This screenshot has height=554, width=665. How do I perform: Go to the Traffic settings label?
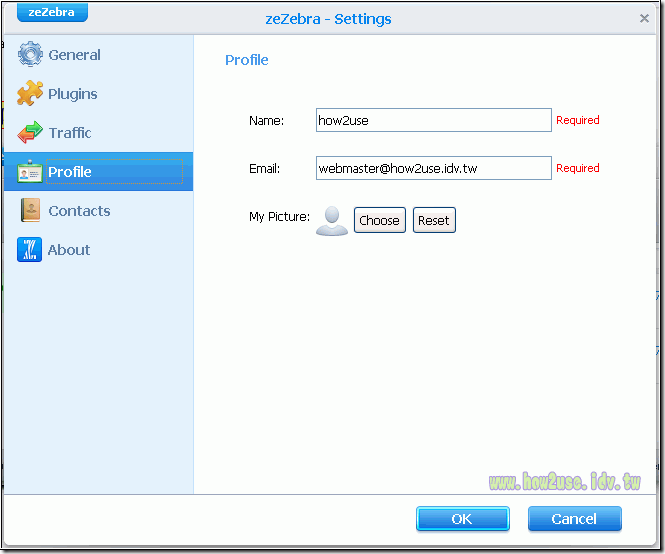coord(70,133)
